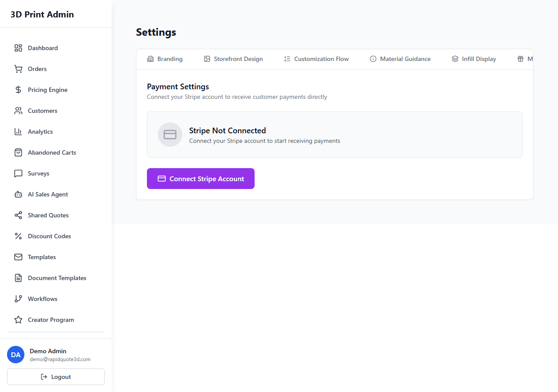This screenshot has height=392, width=558.
Task: Open the Creator Program page
Action: point(56,320)
